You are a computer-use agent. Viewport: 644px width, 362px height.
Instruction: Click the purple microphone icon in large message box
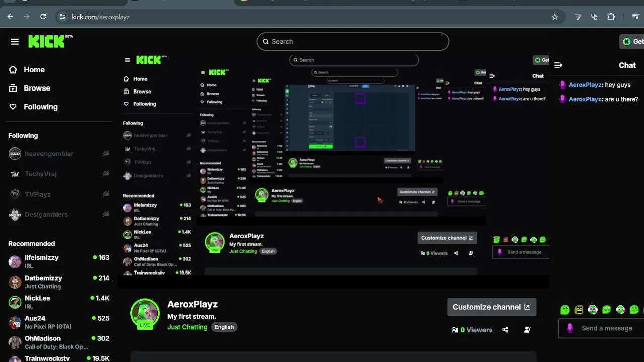570,328
